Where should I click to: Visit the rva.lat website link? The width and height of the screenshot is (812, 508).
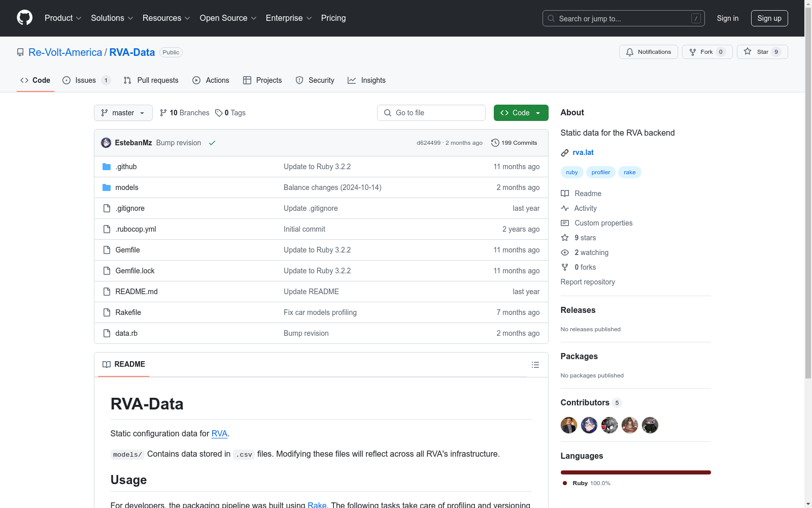(x=583, y=152)
